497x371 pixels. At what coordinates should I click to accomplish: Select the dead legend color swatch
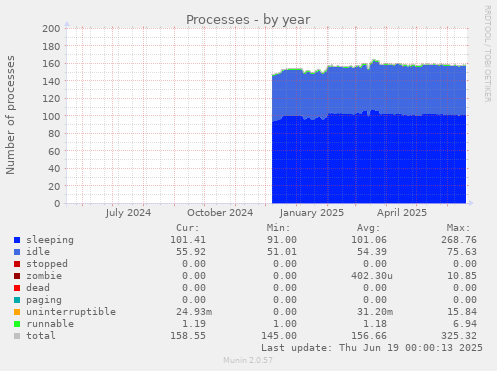tap(17, 288)
